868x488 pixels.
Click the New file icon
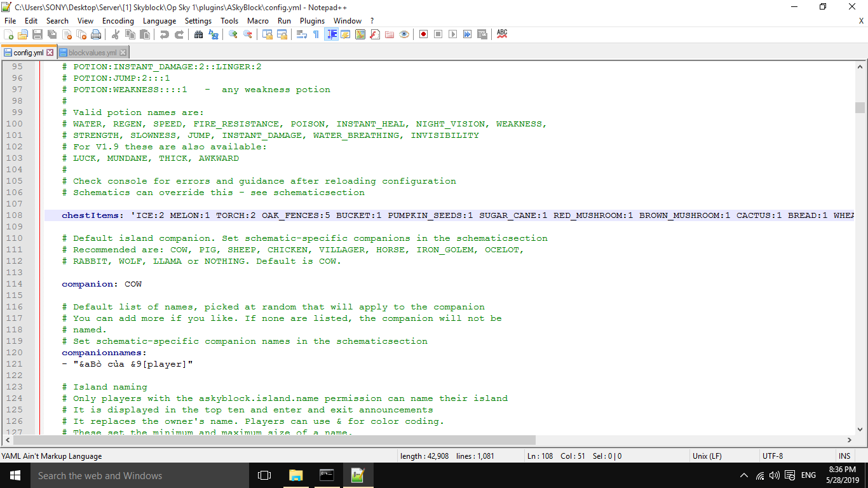[9, 34]
